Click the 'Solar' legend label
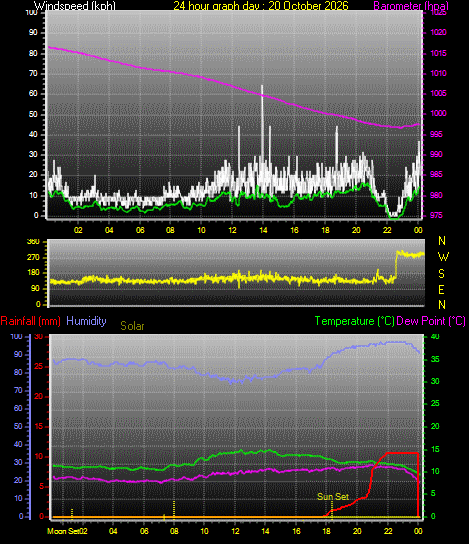 [132, 326]
